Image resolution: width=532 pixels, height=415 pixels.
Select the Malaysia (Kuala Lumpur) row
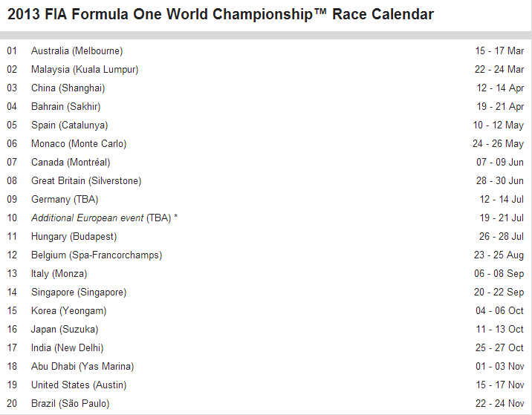pyautogui.click(x=85, y=70)
